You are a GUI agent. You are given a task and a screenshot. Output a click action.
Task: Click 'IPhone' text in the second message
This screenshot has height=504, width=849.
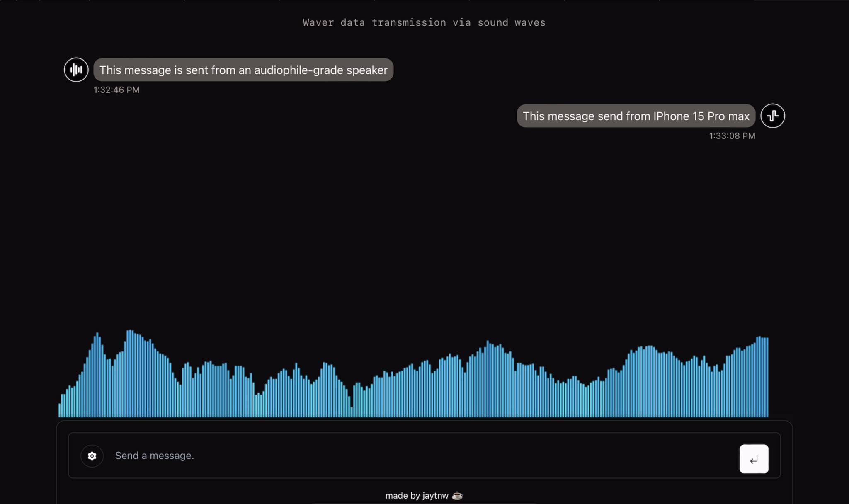click(671, 116)
